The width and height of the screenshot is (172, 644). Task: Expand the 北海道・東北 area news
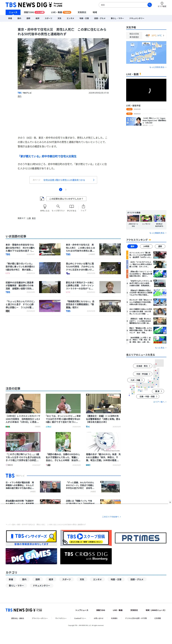(143, 366)
